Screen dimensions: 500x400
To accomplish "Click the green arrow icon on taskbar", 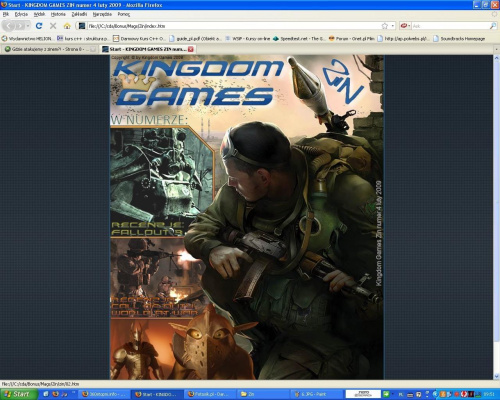I will coord(386,394).
